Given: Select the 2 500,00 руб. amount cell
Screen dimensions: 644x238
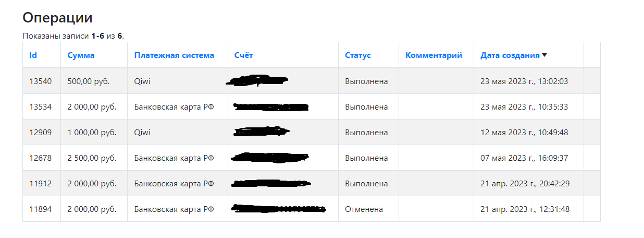Looking at the screenshot, I should pos(92,158).
